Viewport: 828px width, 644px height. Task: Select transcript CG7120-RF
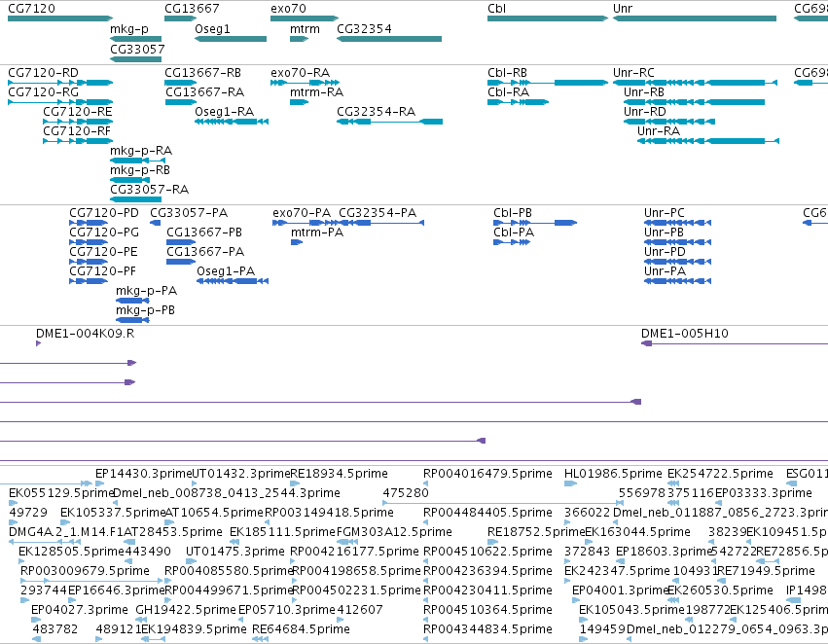coord(78,141)
